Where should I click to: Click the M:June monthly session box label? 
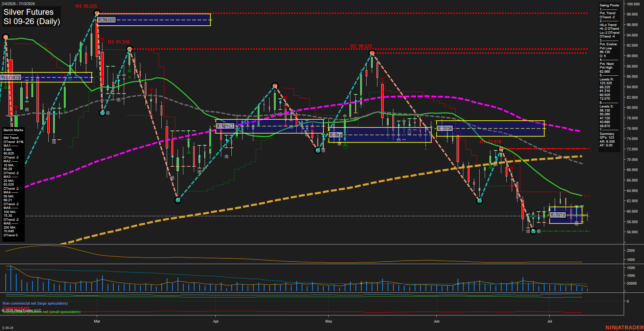pos(444,128)
